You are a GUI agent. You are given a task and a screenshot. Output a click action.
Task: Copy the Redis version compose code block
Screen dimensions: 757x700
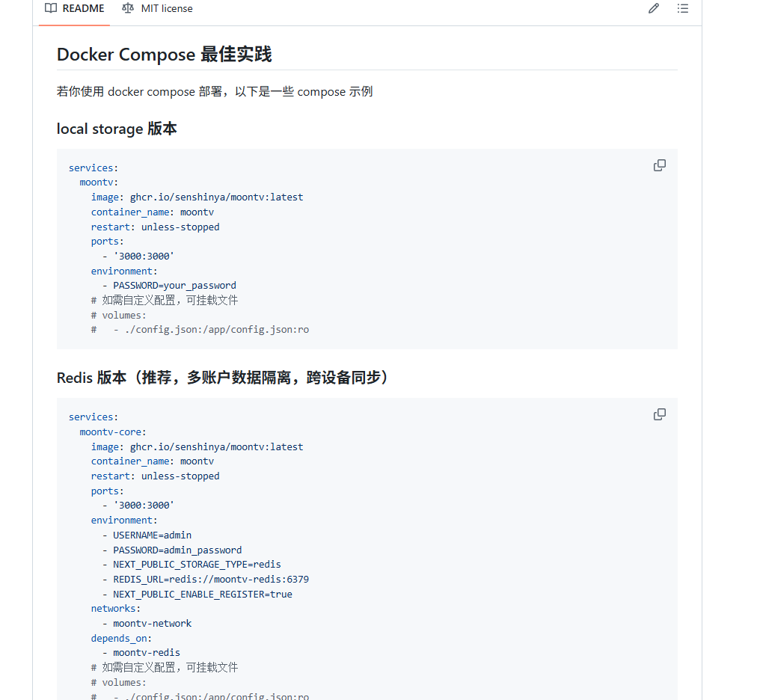click(x=659, y=414)
